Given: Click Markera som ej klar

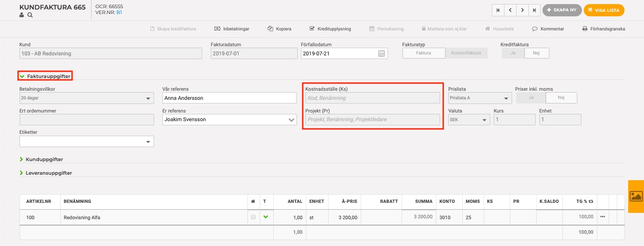Looking at the screenshot, I should coord(444,29).
